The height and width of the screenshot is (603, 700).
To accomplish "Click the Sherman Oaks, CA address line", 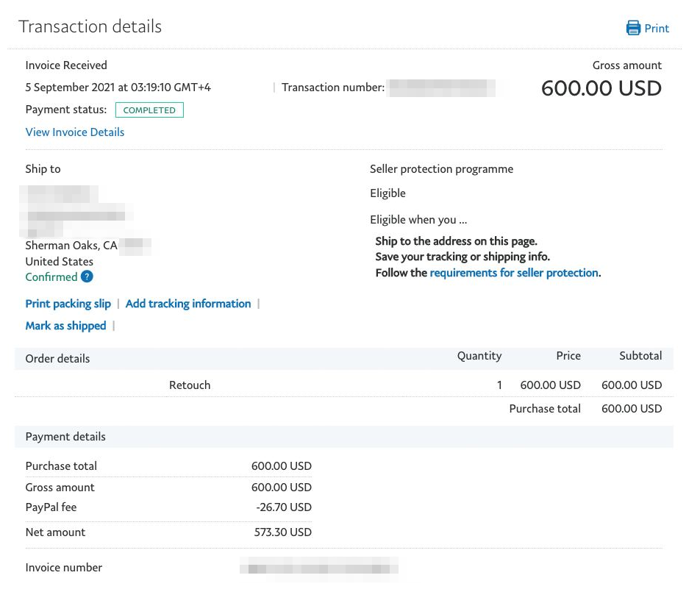I will 71,246.
